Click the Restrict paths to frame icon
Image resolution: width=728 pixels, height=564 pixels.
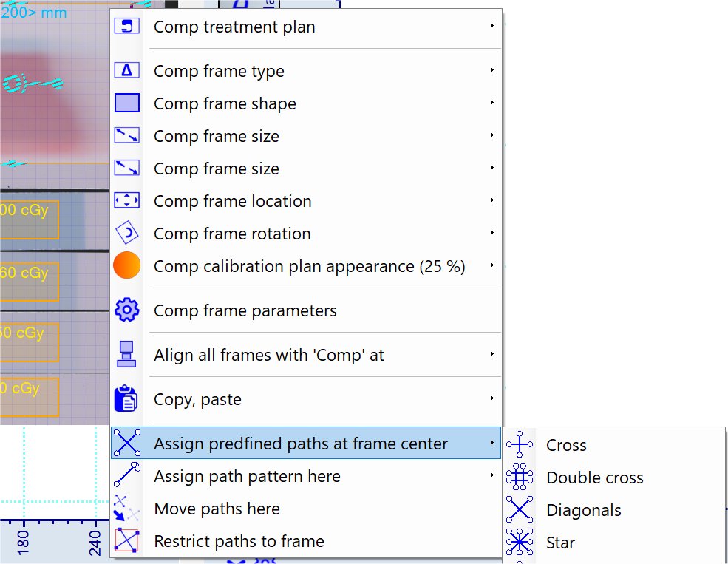coord(127,541)
